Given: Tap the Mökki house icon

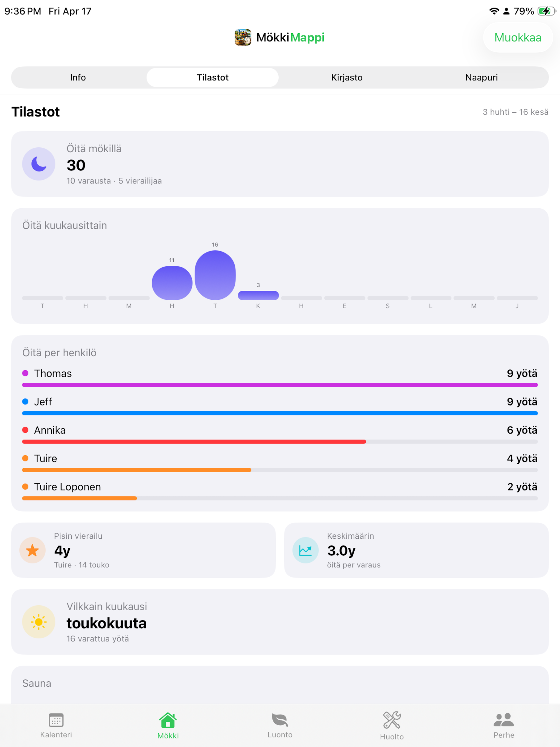Looking at the screenshot, I should (x=168, y=720).
